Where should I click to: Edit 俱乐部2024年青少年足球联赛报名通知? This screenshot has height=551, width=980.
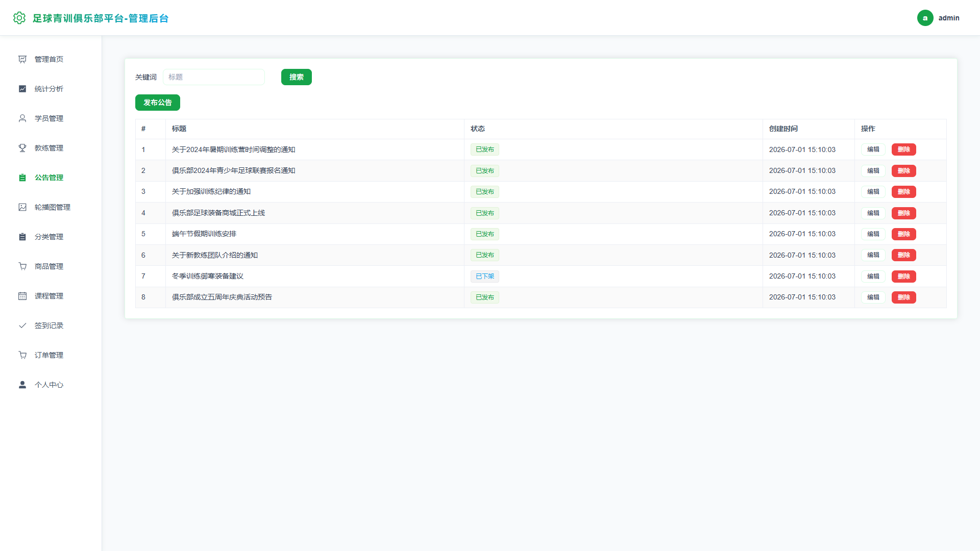873,171
